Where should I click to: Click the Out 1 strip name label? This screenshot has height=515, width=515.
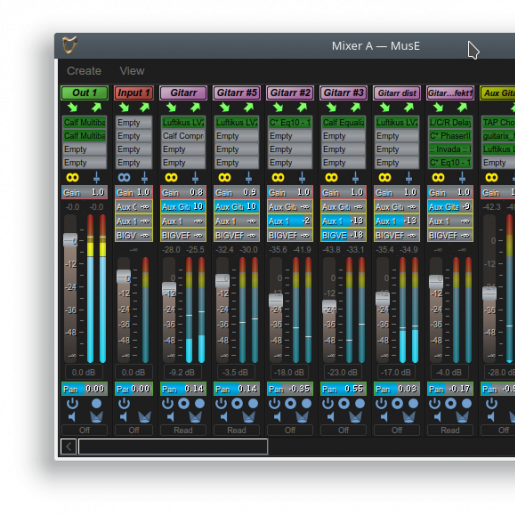click(84, 93)
